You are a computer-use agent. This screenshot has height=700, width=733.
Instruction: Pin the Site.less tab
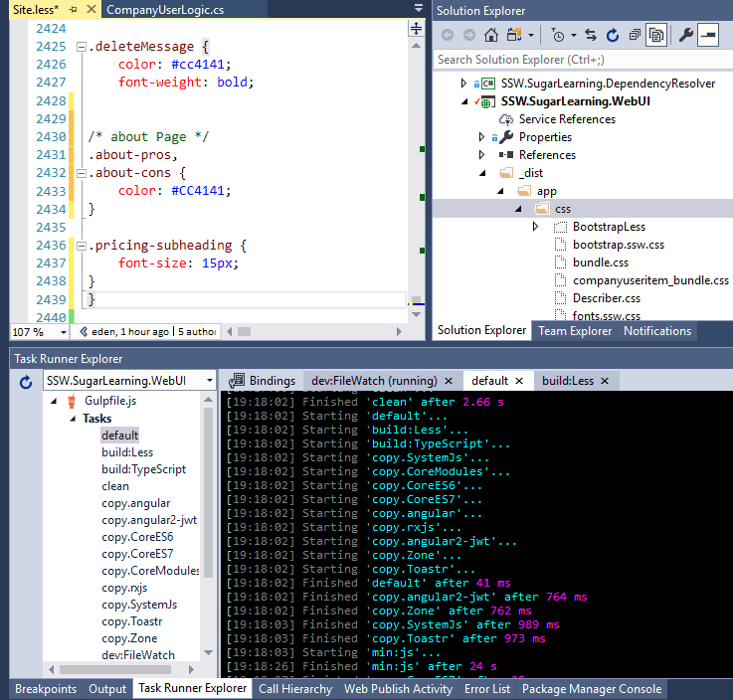coord(74,9)
